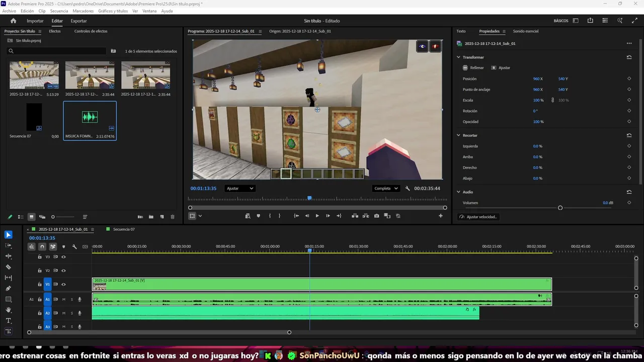The height and width of the screenshot is (362, 644).
Task: Switch to the Secuencia 07 timeline tab
Action: coord(124,229)
